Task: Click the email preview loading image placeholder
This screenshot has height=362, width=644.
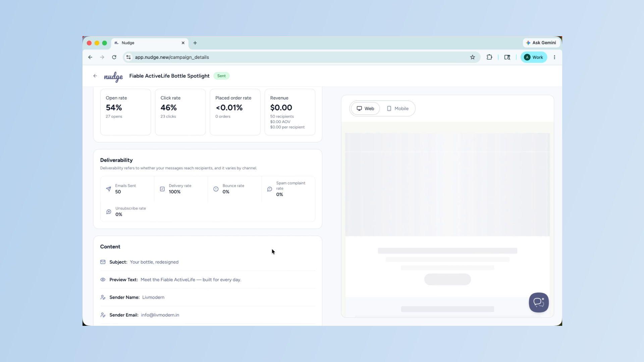Action: [447, 185]
